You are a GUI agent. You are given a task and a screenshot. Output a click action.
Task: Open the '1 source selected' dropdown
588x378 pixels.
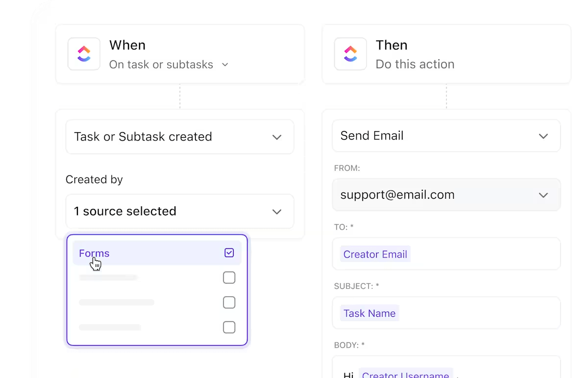pos(180,211)
